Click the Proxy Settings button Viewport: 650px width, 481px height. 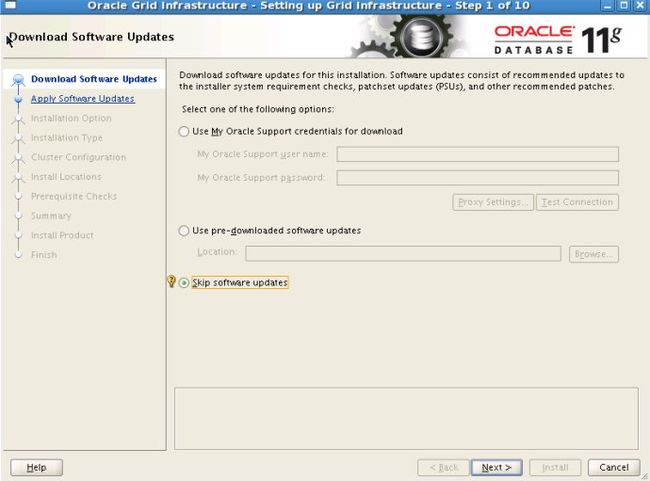[x=493, y=202]
